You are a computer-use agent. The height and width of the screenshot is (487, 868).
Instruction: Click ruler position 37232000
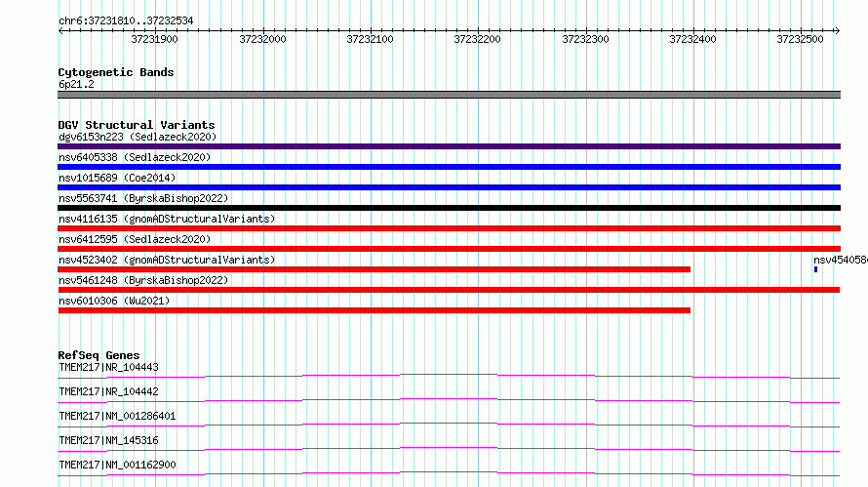262,39
